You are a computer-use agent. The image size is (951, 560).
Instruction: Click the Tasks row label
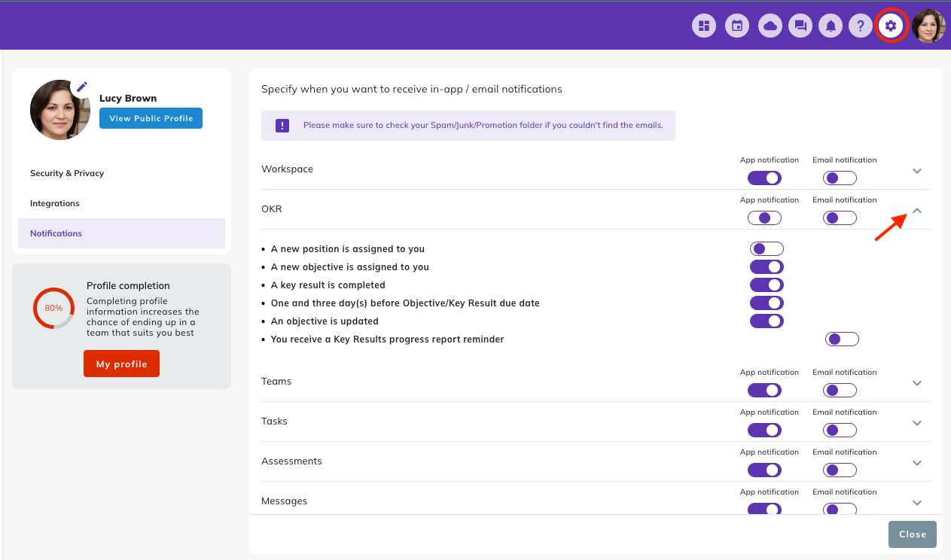(274, 422)
